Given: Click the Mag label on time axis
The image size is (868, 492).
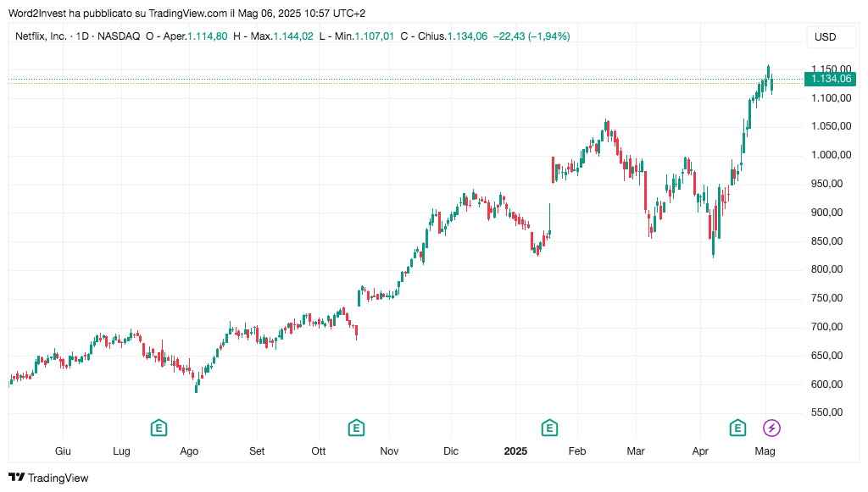Looking at the screenshot, I should tap(765, 451).
